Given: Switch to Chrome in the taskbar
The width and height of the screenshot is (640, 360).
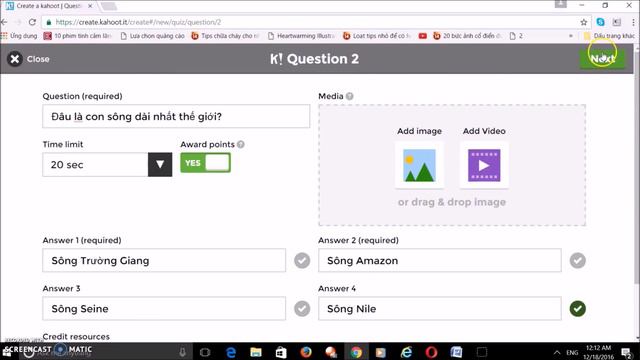Looking at the screenshot, I should 356,352.
